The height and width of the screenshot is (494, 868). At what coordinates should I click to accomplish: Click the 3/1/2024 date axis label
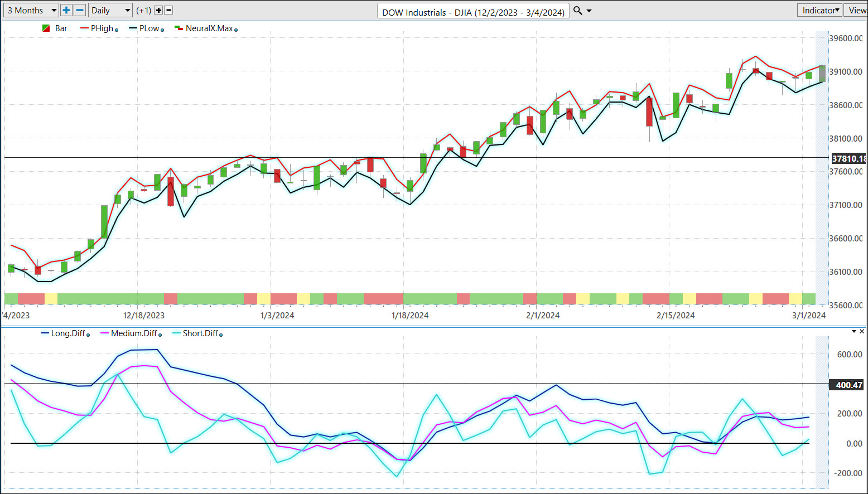tap(809, 316)
